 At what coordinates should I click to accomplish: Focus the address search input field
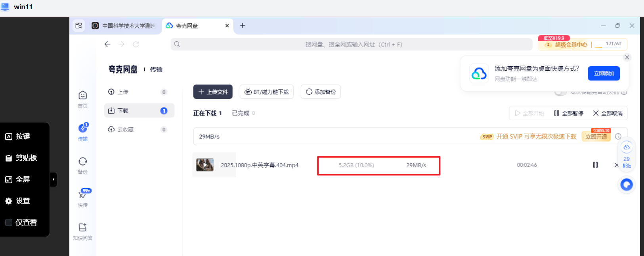point(352,44)
